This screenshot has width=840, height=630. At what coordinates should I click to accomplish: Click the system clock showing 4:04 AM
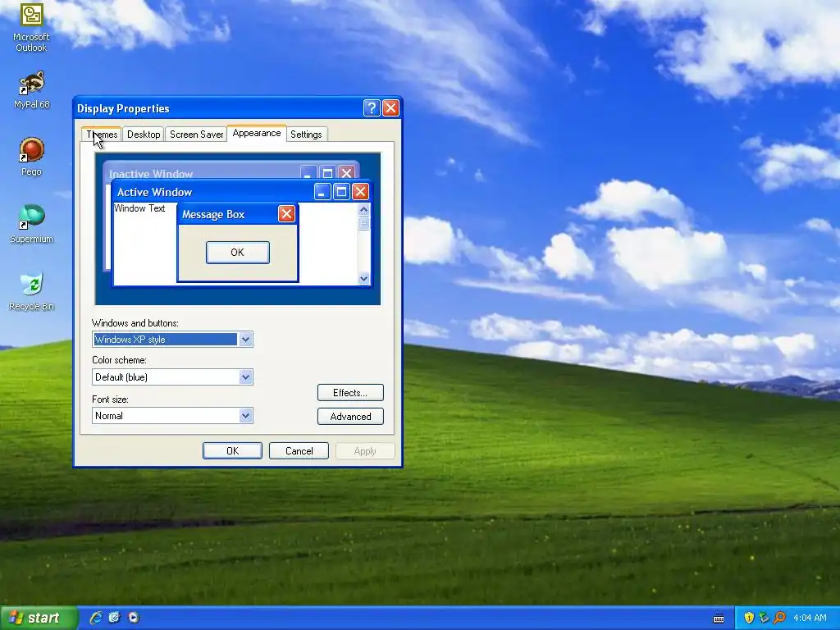(810, 618)
